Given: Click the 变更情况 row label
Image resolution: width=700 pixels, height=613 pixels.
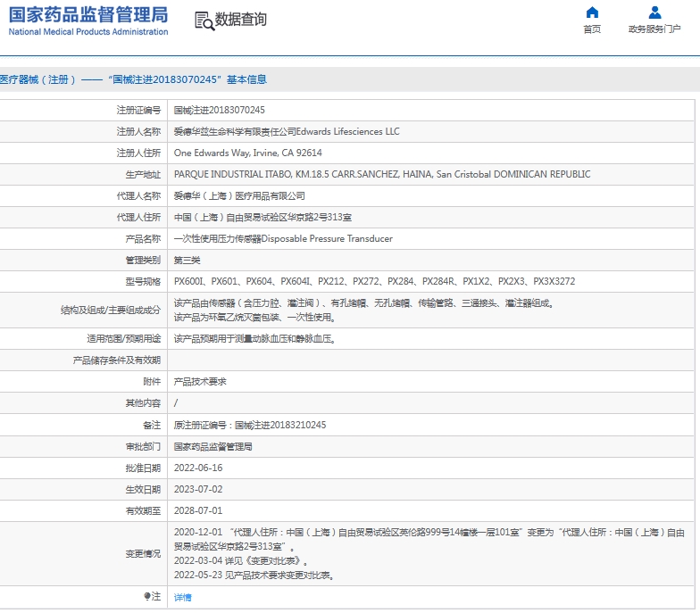Looking at the screenshot, I should [143, 553].
